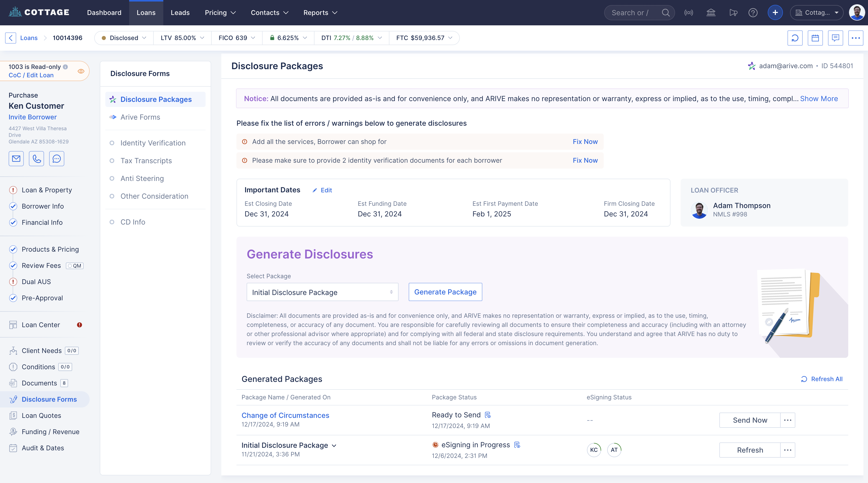Screen dimensions: 868x483
Task: Click Fix Now for shoppable services error
Action: click(x=585, y=142)
